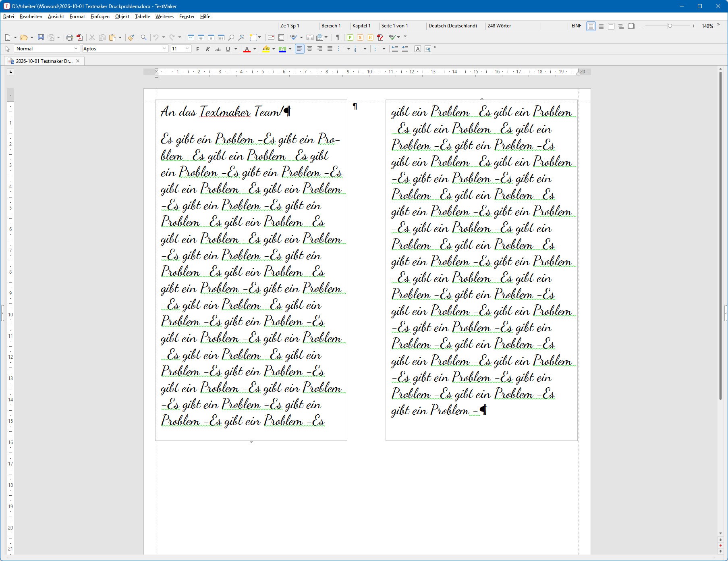Decrease the paragraph indent

395,49
